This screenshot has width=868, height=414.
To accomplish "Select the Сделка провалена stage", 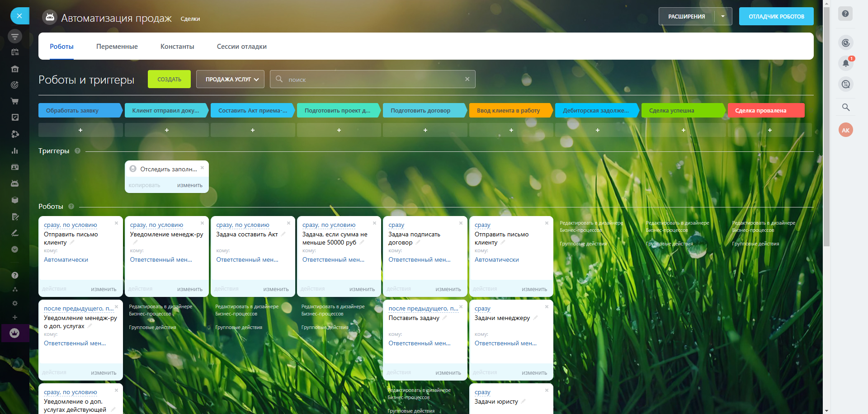I will [766, 110].
